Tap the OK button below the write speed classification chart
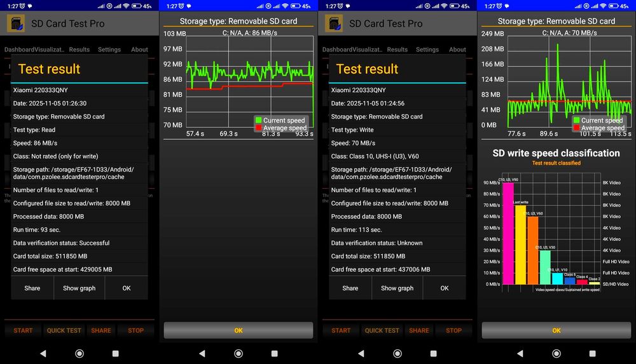Screen dimensions: 636x364 [x=556, y=330]
